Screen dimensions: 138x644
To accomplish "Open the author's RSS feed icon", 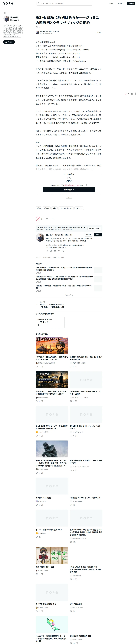I will point(63,251).
